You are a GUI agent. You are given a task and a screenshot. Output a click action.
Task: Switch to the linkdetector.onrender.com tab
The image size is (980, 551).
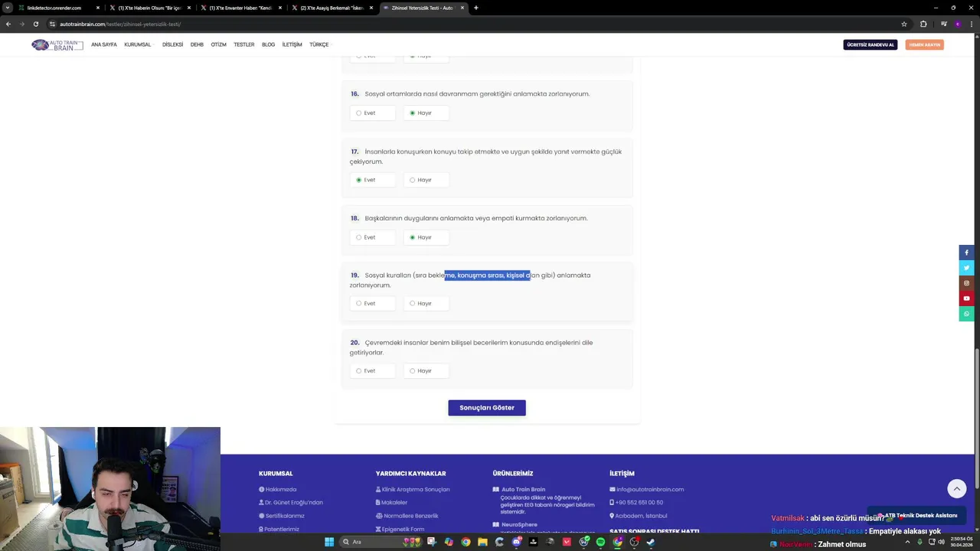[x=59, y=8]
